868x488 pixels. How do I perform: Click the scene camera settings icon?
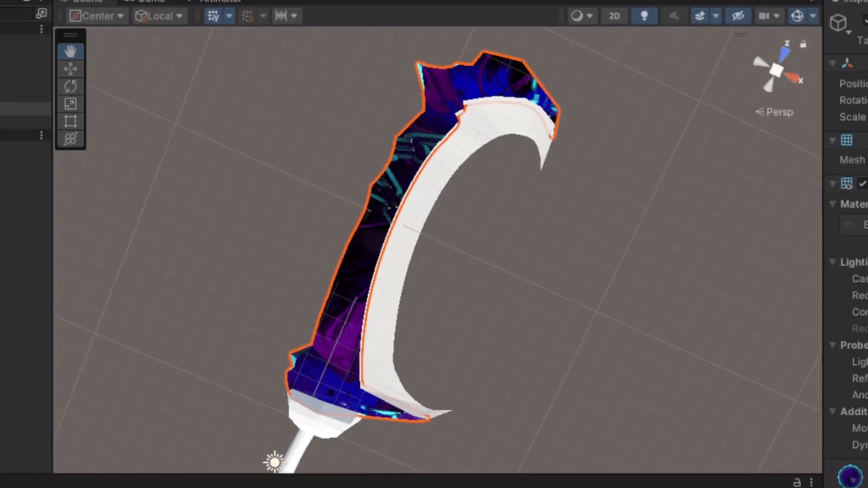(x=764, y=16)
